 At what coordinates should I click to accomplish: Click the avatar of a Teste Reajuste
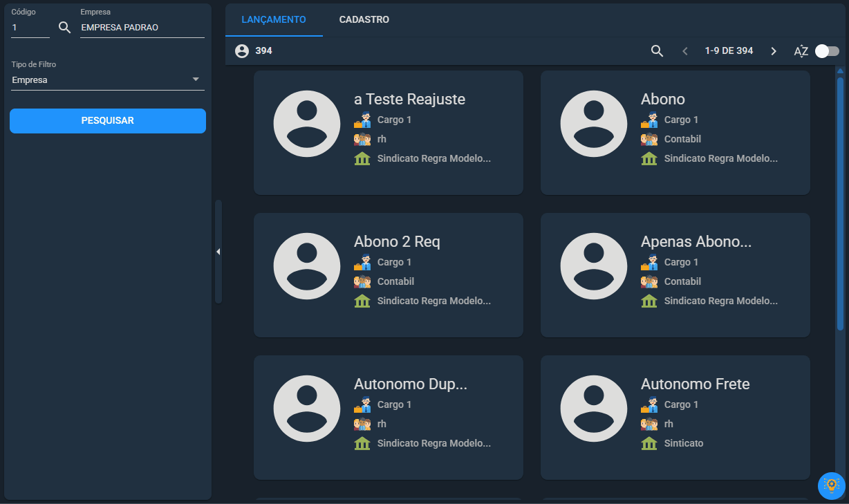(307, 124)
